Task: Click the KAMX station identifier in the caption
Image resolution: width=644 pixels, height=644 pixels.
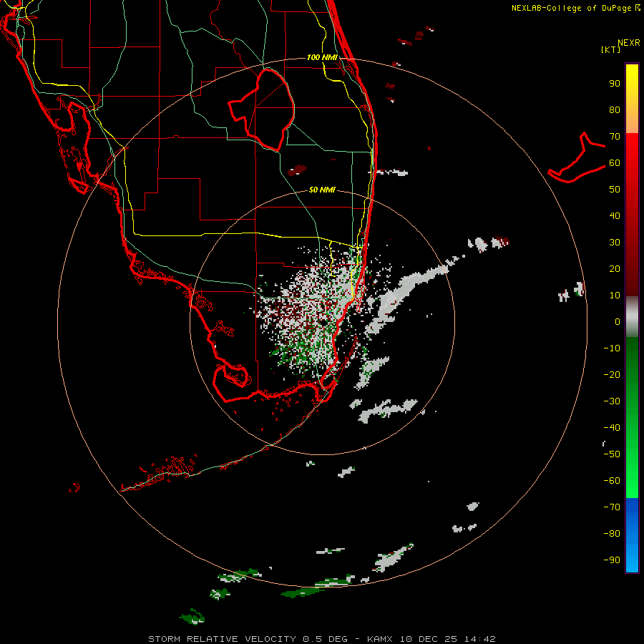Action: coord(379,639)
